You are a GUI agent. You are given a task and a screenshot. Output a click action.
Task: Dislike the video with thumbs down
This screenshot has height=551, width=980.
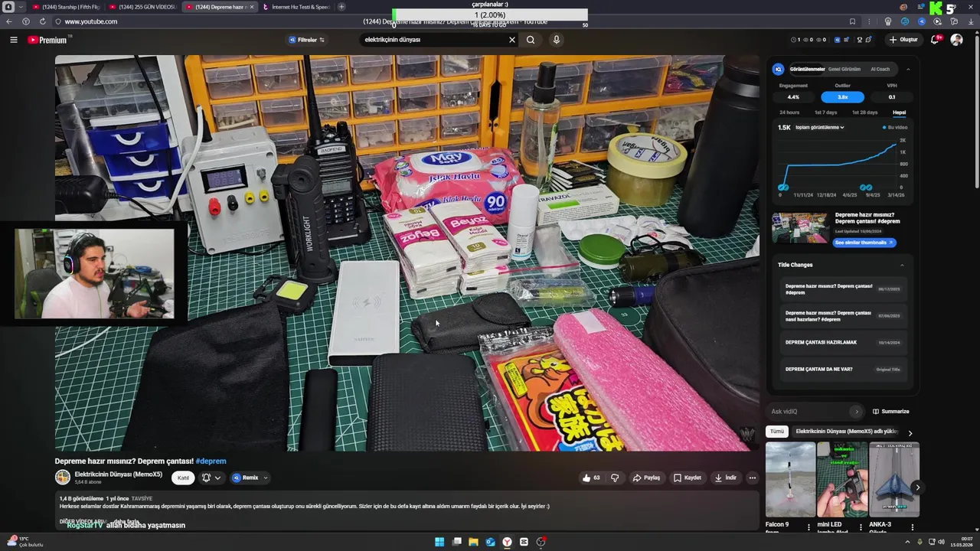point(615,478)
